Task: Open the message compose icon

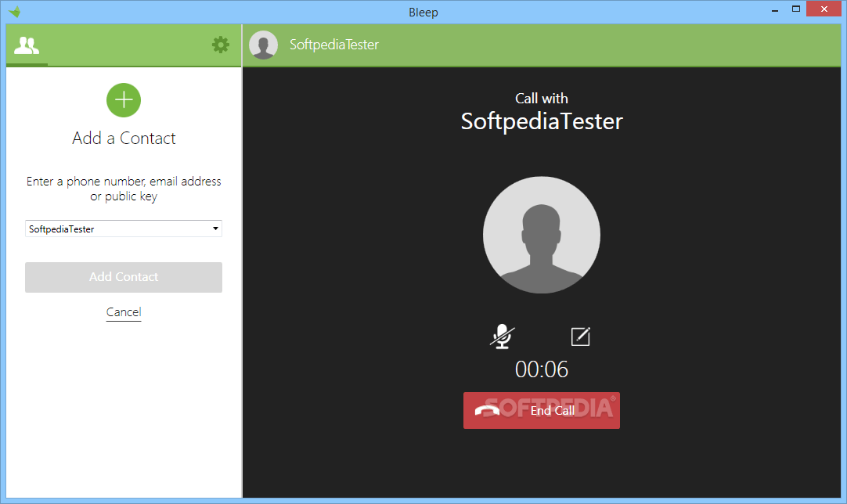Action: pyautogui.click(x=581, y=337)
